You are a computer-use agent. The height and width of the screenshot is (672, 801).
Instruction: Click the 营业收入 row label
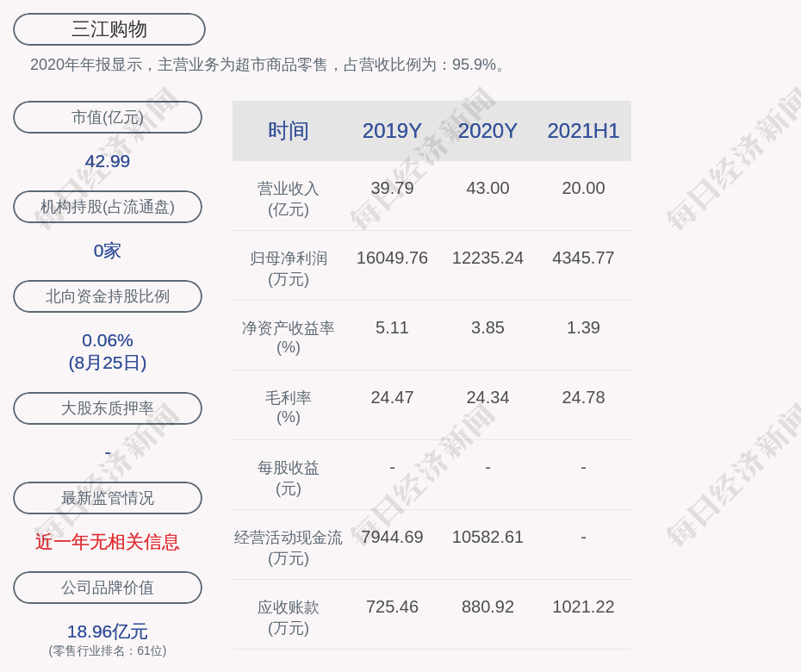(289, 198)
